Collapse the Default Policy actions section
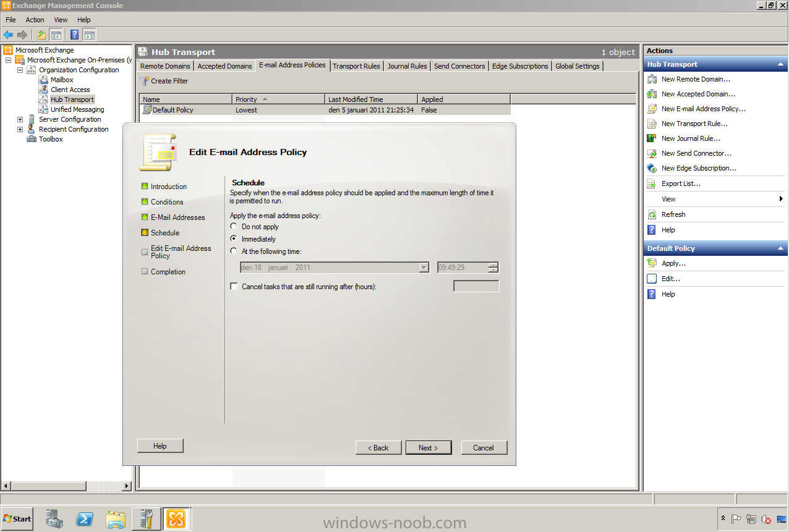The height and width of the screenshot is (532, 789). pos(782,248)
